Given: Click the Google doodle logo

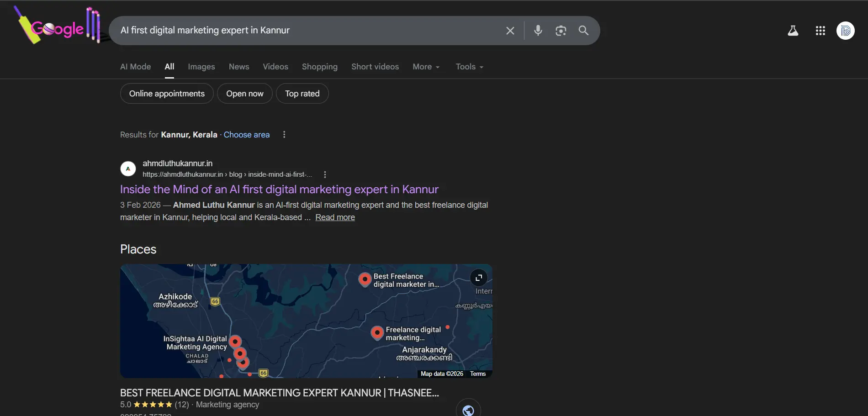Looking at the screenshot, I should tap(57, 28).
